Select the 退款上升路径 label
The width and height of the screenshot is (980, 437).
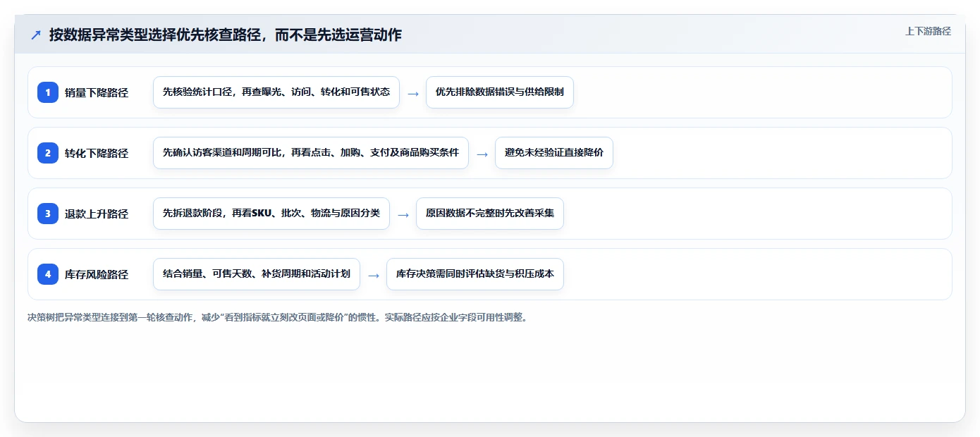(97, 214)
